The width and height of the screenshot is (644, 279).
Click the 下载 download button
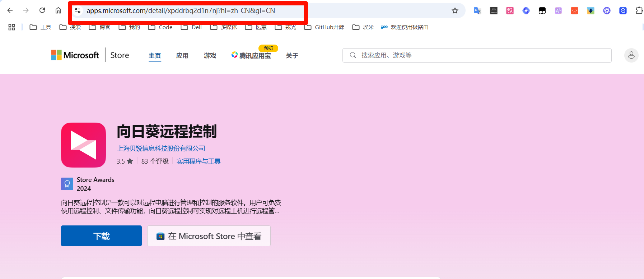tap(101, 236)
